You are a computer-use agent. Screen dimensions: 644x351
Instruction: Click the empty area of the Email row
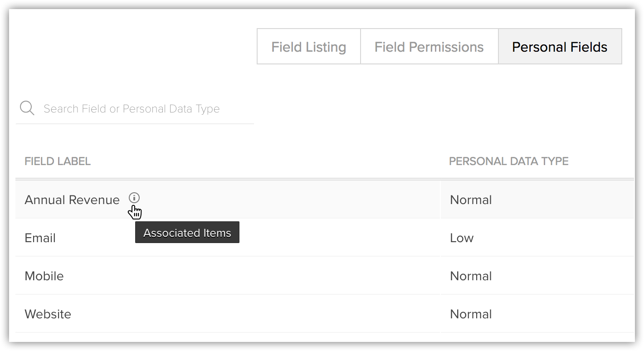click(x=340, y=238)
